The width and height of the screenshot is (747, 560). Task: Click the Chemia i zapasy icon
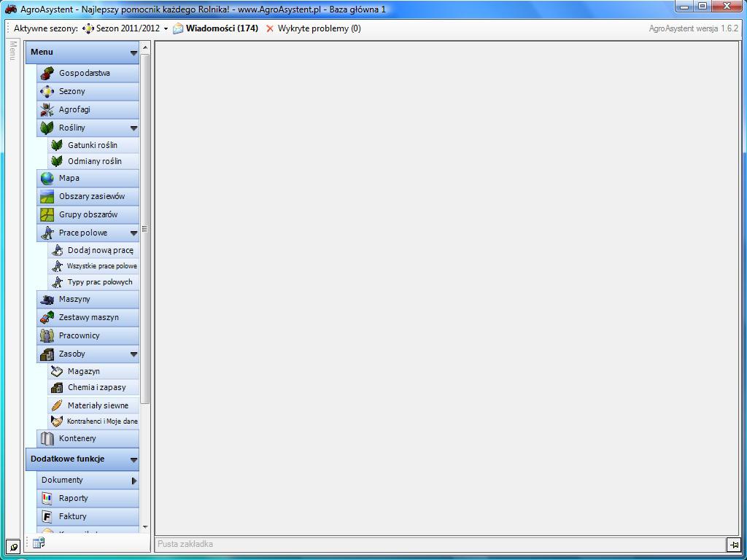pos(57,387)
